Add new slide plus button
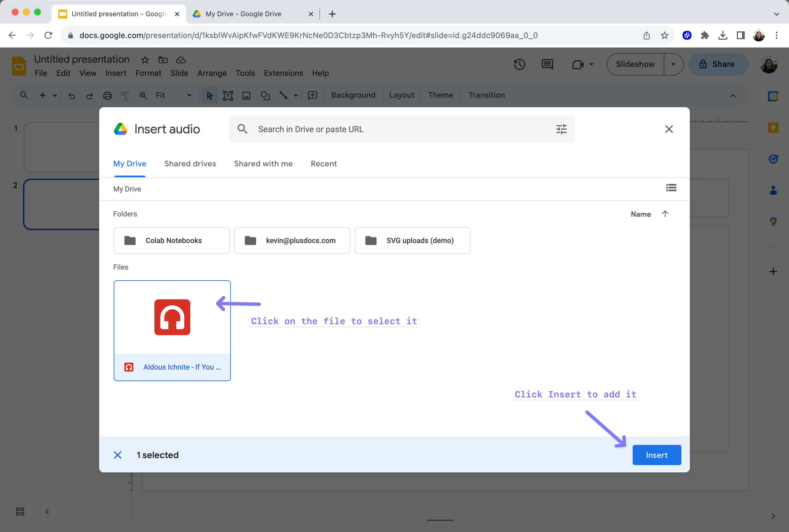The image size is (789, 532). pos(42,95)
